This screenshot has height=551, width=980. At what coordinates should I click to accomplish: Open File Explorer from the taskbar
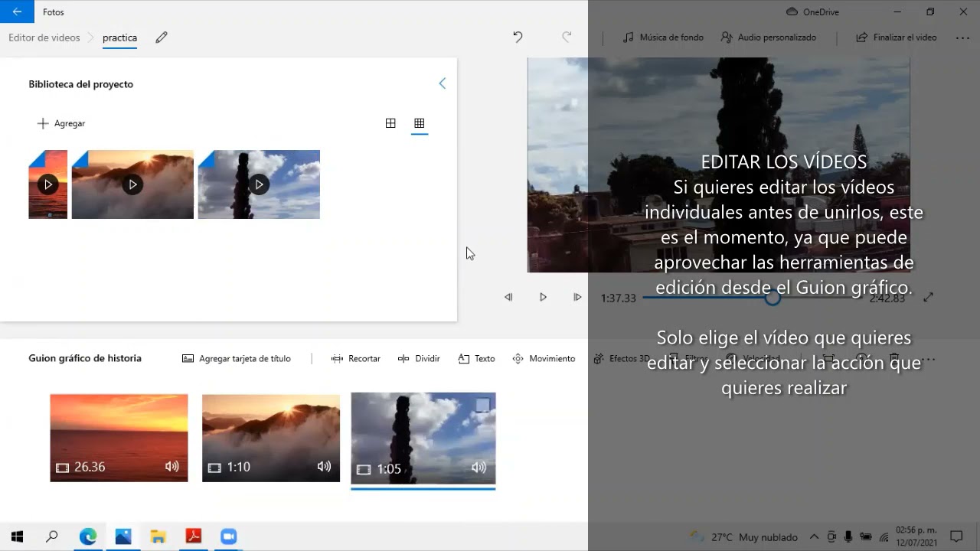pos(158,536)
